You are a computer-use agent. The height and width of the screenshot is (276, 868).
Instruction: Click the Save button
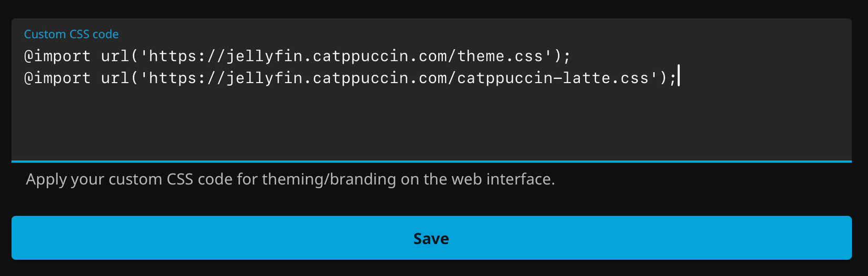431,238
